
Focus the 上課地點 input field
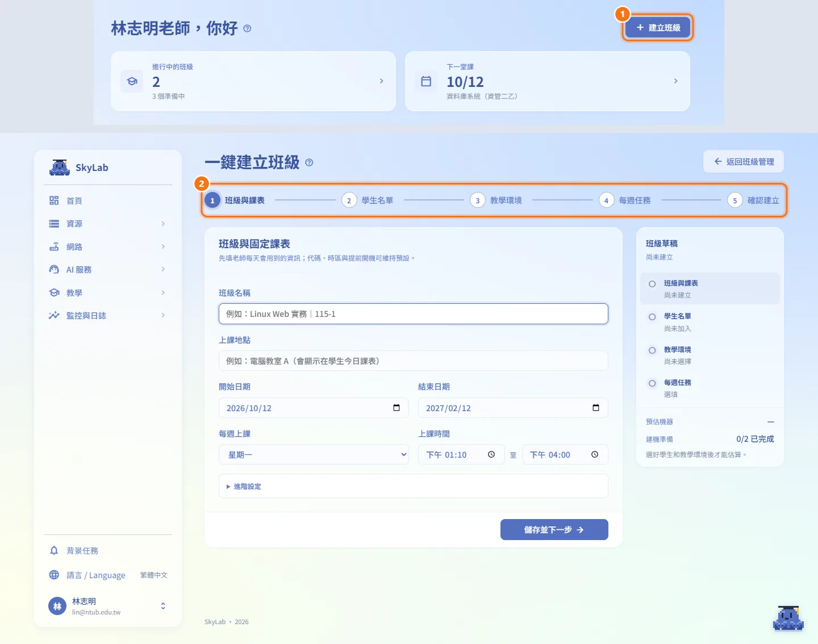click(414, 361)
